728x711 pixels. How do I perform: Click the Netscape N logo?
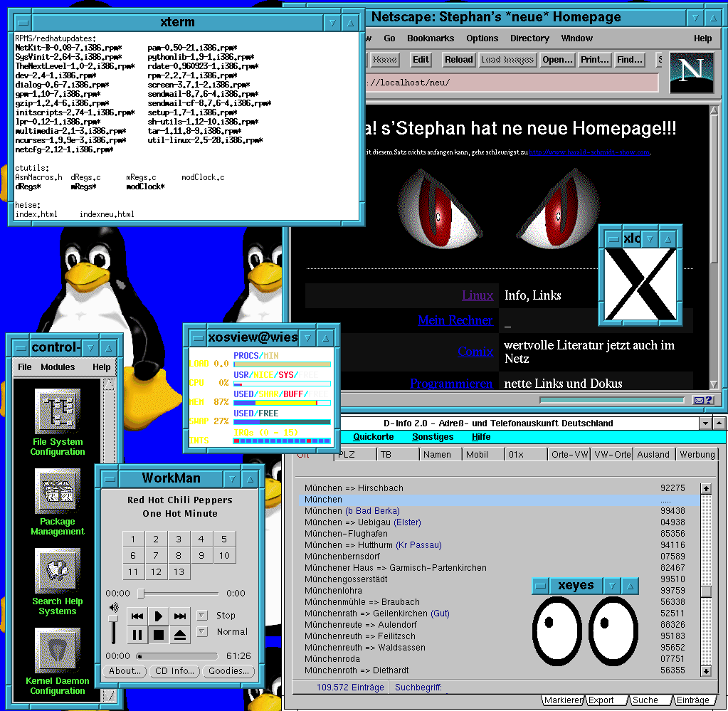tap(691, 72)
